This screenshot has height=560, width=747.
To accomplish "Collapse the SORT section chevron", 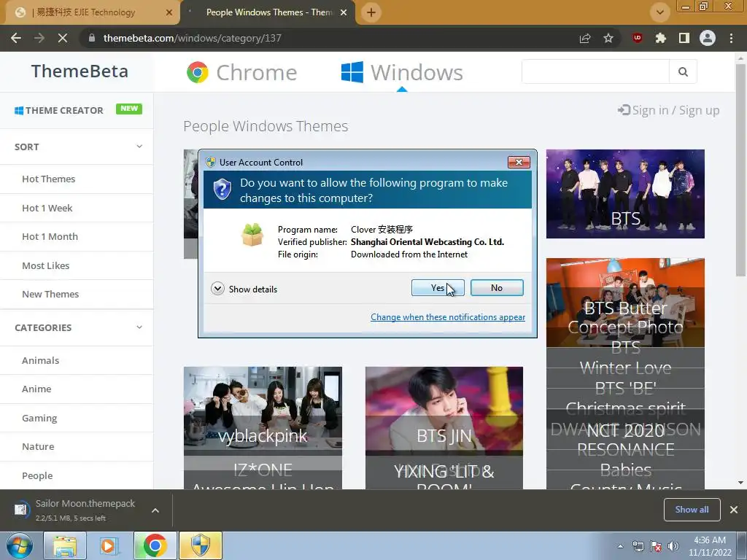I will pos(139,146).
